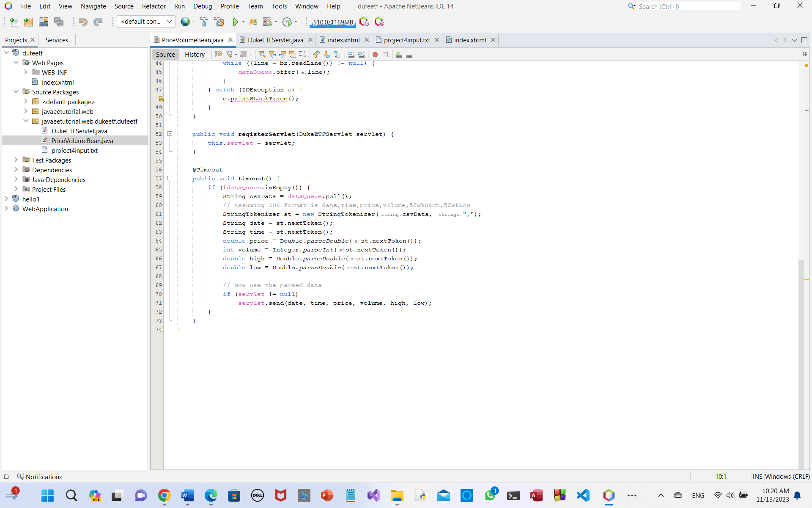Click the Last Edit icon in editor toolbar
This screenshot has height=508, width=812.
(218, 54)
